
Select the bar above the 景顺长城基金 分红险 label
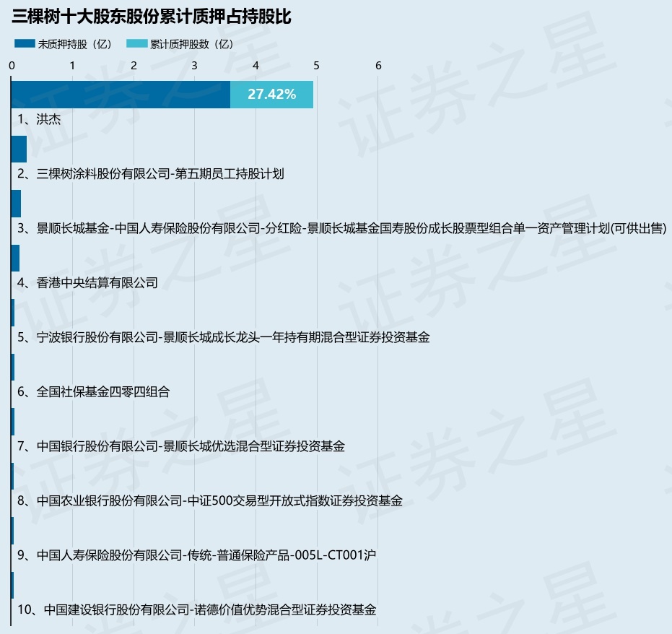point(16,204)
